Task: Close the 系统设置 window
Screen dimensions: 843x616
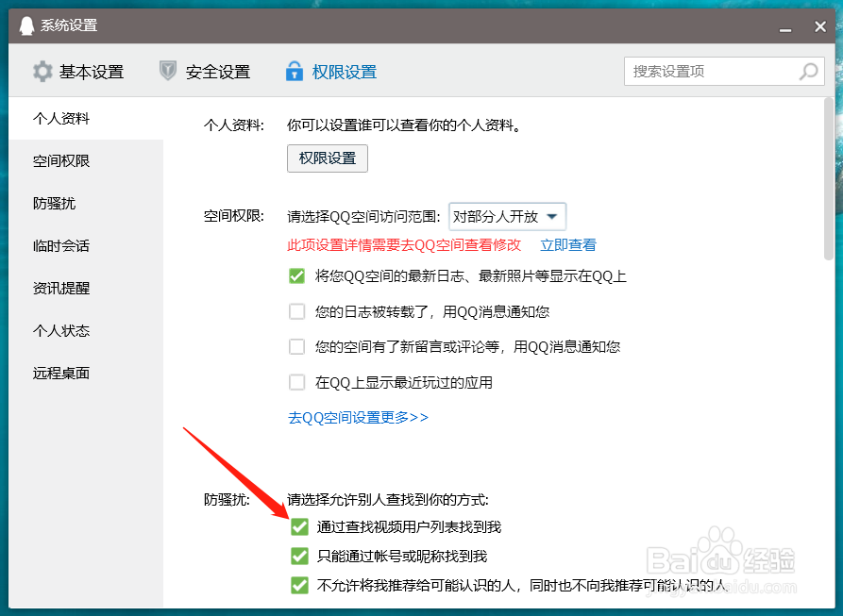Action: [x=820, y=26]
